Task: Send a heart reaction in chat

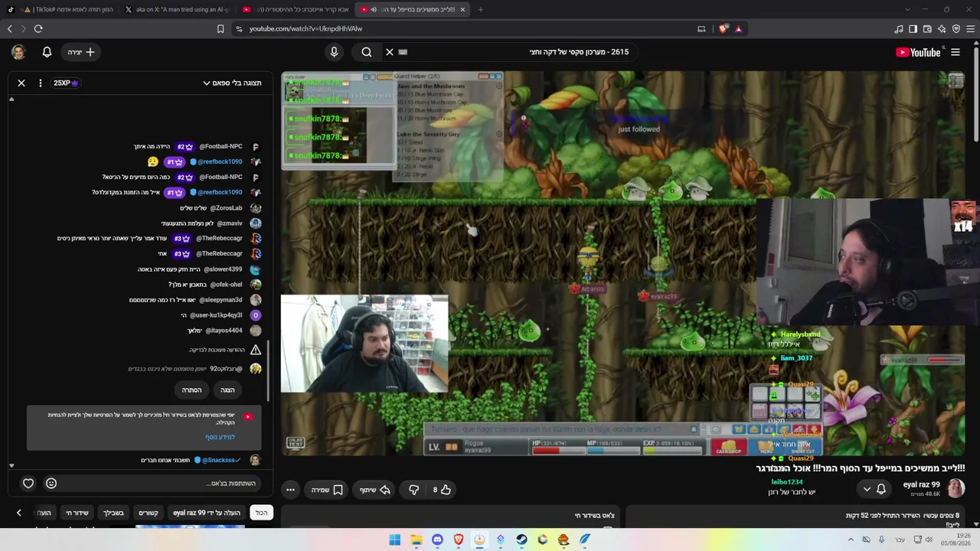Action: (x=28, y=483)
